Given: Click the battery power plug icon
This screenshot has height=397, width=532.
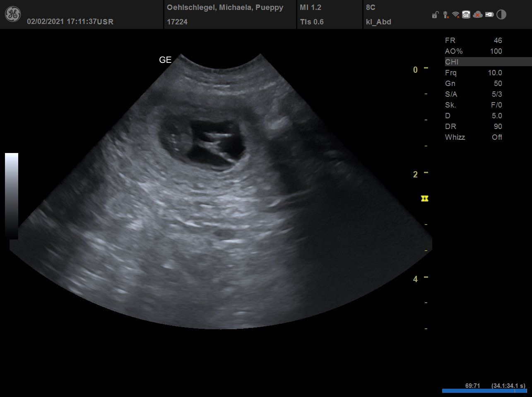Looking at the screenshot, I should [489, 15].
